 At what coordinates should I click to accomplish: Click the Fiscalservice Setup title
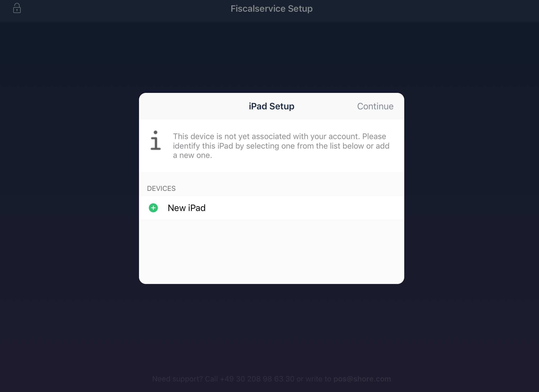(x=272, y=8)
